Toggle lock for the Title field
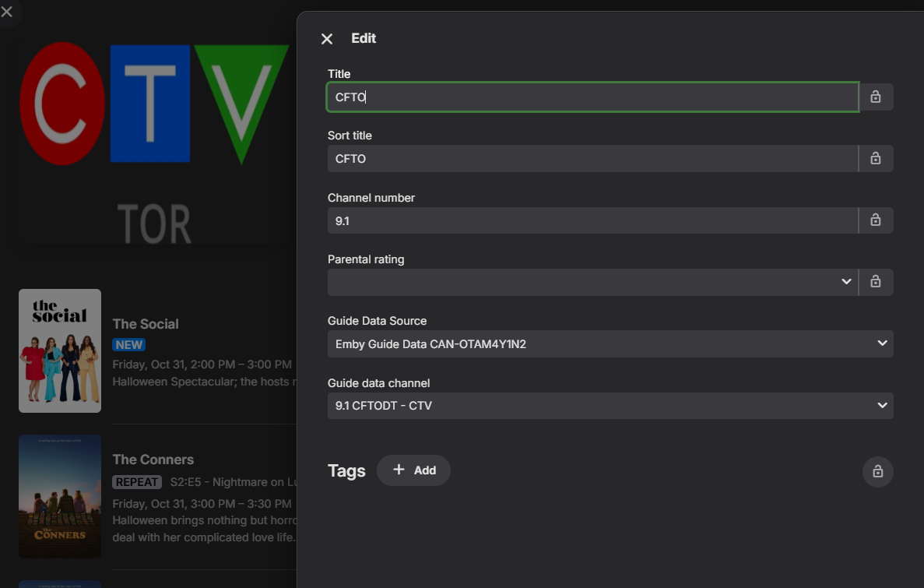The height and width of the screenshot is (588, 924). (x=876, y=97)
